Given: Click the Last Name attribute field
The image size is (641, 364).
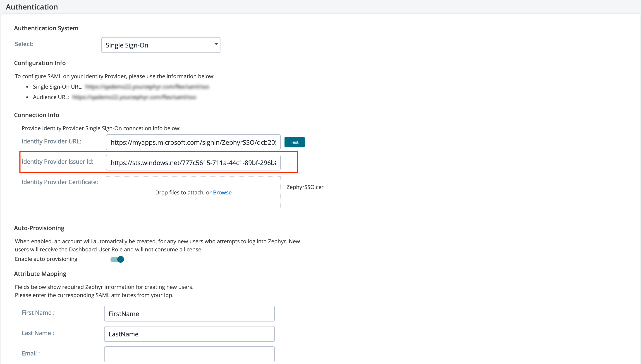Looking at the screenshot, I should [x=189, y=334].
